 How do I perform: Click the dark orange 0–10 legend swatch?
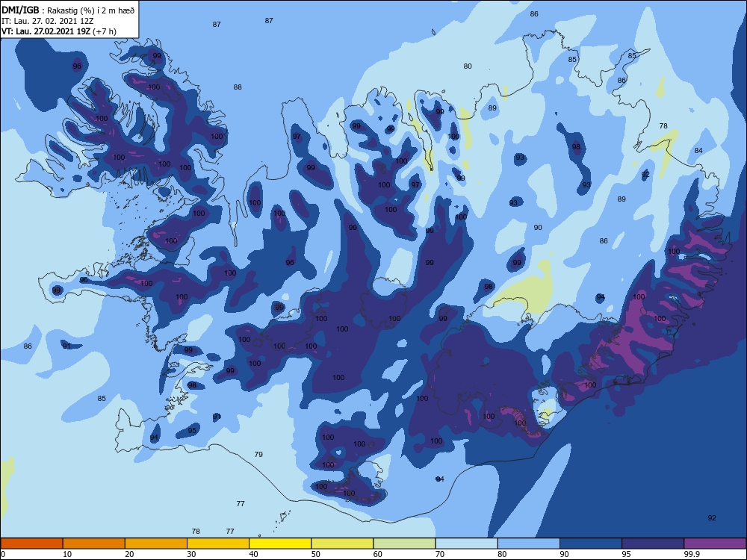tap(31, 544)
